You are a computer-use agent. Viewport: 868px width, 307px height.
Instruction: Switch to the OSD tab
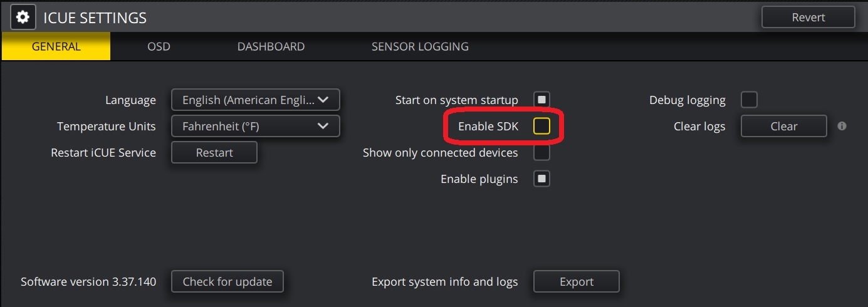(159, 46)
